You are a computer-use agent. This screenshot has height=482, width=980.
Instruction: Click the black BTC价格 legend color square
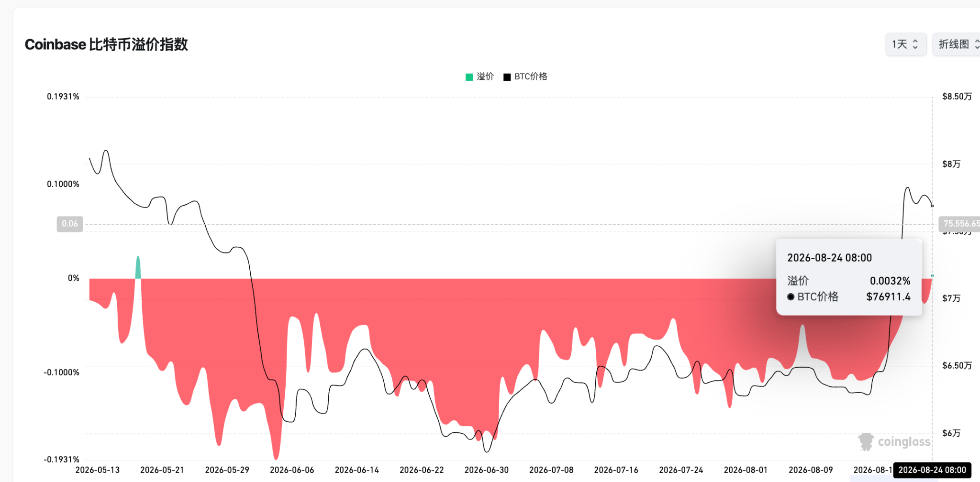(x=507, y=77)
